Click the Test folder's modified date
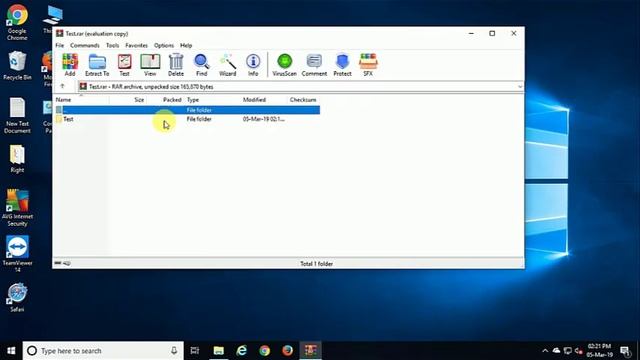 [x=264, y=119]
